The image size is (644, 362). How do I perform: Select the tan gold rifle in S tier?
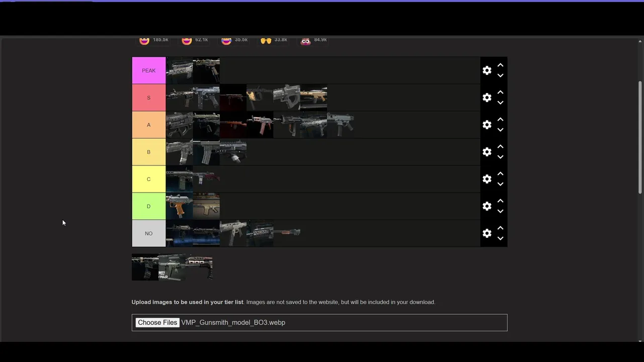[x=313, y=98]
